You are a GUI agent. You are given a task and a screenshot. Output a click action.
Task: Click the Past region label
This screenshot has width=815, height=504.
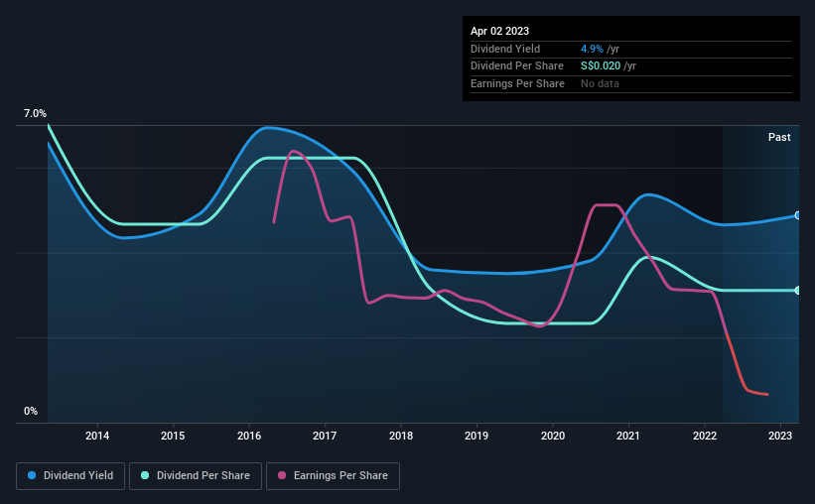[x=779, y=137]
